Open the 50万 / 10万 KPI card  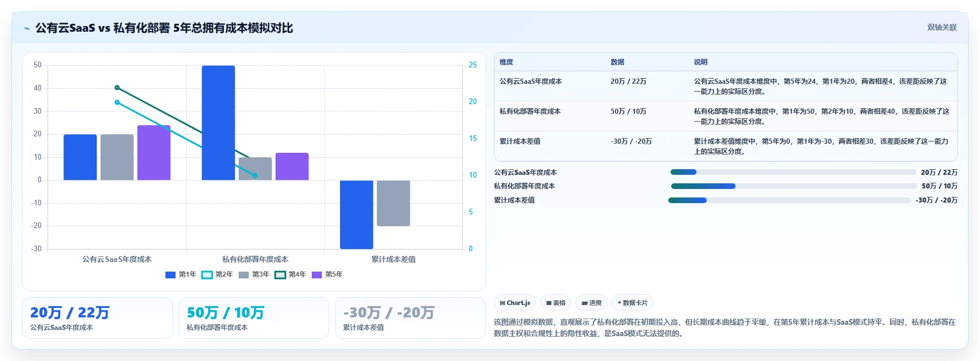[x=254, y=318]
